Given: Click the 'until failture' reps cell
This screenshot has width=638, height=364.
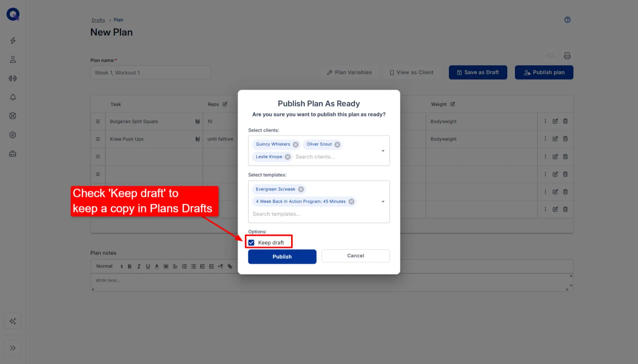Looking at the screenshot, I should pos(220,139).
